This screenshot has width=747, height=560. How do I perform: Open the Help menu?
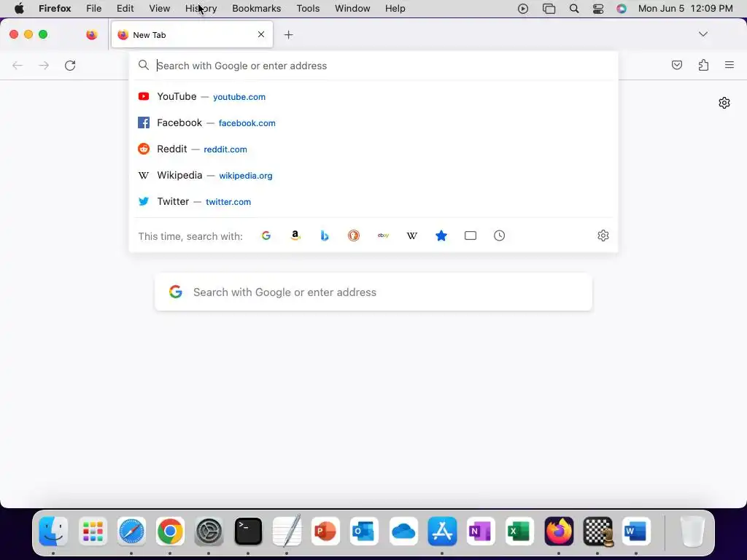tap(395, 9)
